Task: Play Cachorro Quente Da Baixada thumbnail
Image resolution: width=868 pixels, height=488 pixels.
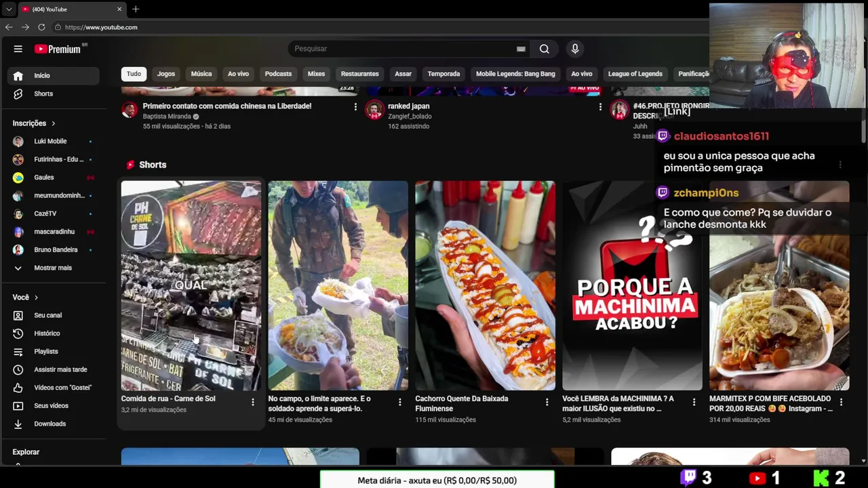Action: click(x=485, y=285)
